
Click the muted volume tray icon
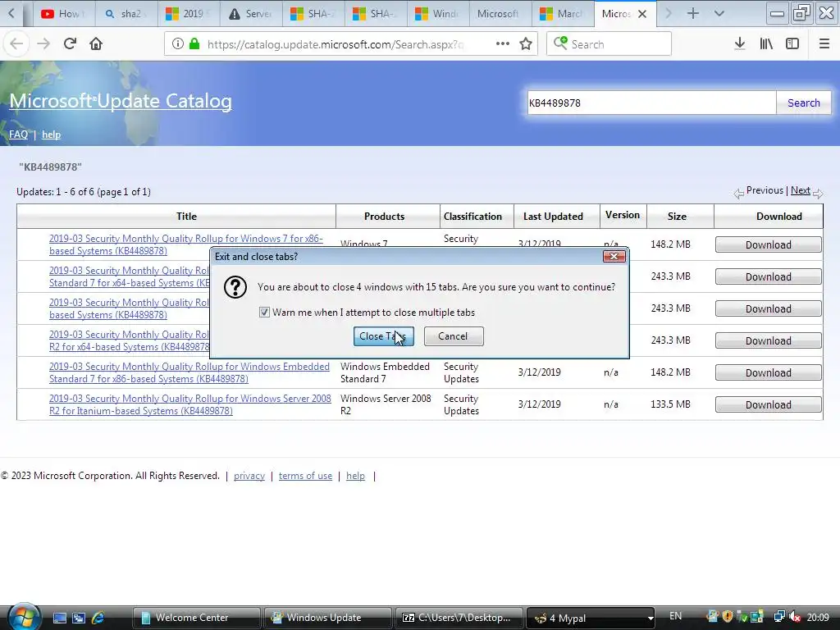[794, 617]
